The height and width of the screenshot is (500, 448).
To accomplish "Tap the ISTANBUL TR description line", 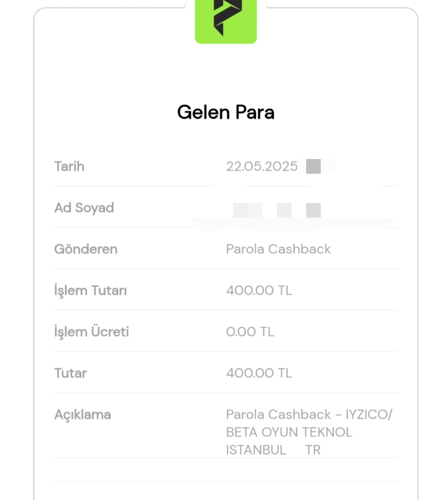I will [x=274, y=450].
